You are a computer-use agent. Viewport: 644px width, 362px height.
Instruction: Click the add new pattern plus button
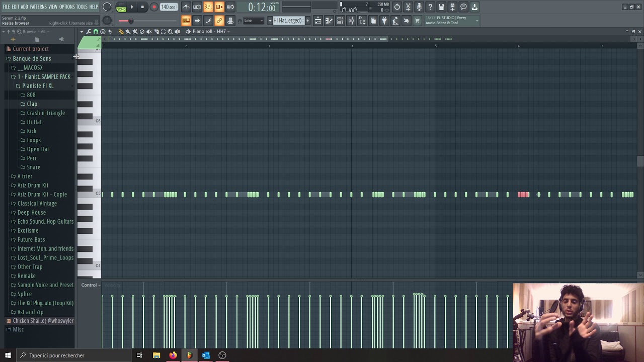(x=307, y=21)
